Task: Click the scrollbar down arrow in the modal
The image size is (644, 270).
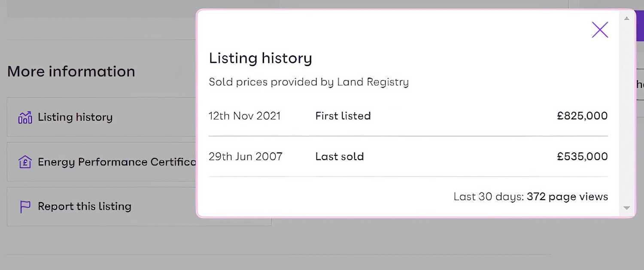Action: (x=626, y=208)
